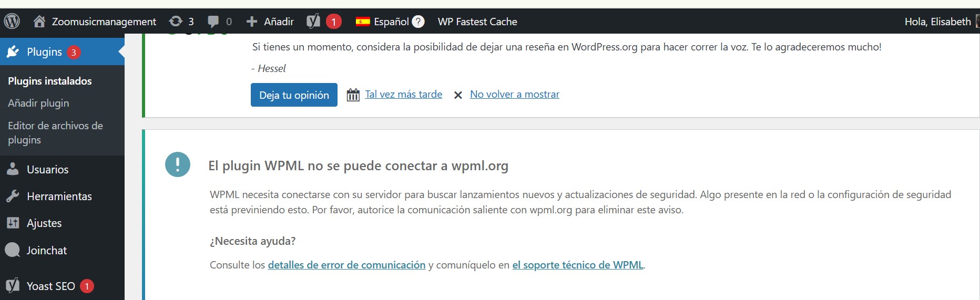
Task: Click the Spanish flag icon
Action: coord(363,22)
